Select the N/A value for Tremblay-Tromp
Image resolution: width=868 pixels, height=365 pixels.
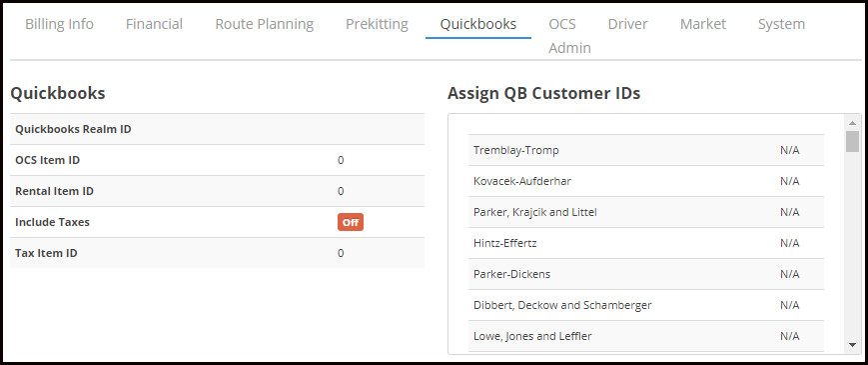[x=789, y=150]
